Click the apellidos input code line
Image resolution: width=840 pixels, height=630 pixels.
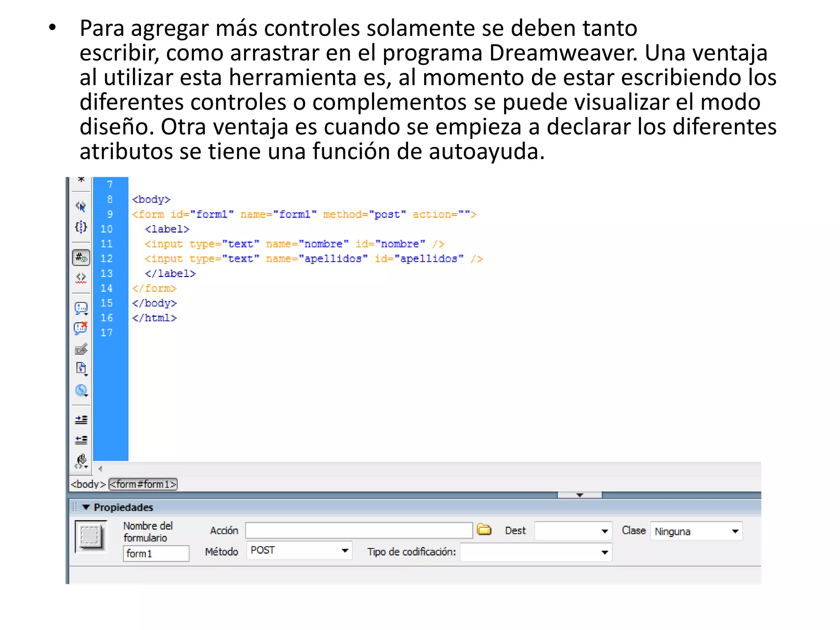coord(314,258)
